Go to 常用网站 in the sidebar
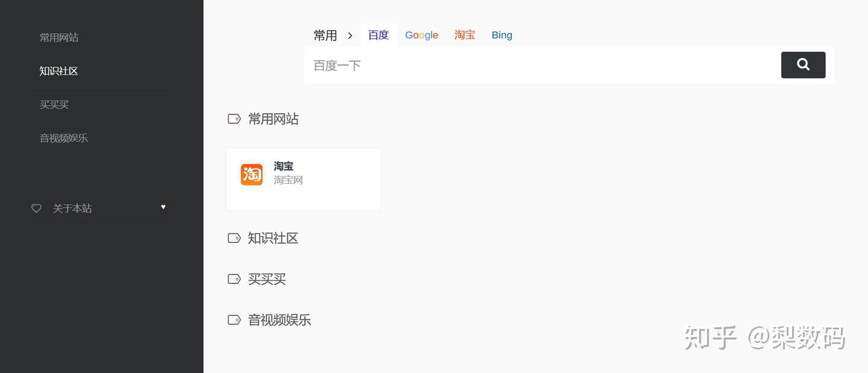 coord(59,37)
